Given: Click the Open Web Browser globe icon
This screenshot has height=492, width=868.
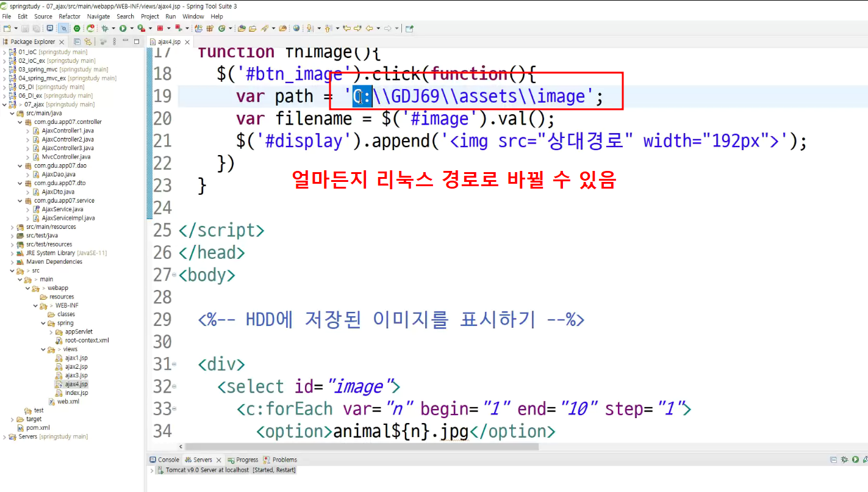Looking at the screenshot, I should point(296,28).
